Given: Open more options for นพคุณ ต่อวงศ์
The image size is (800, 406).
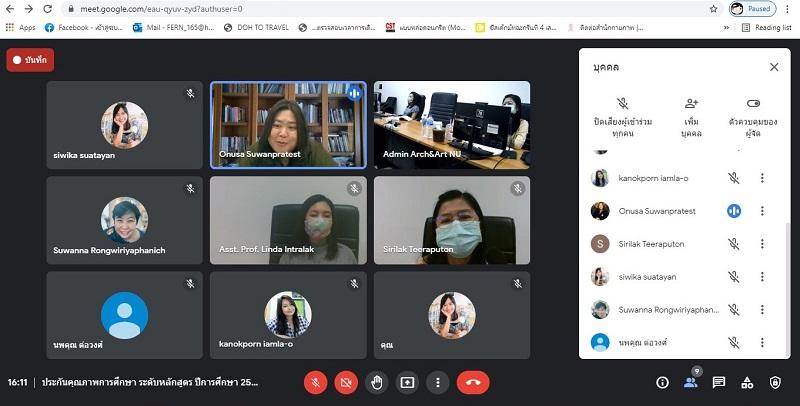Looking at the screenshot, I should [x=762, y=343].
